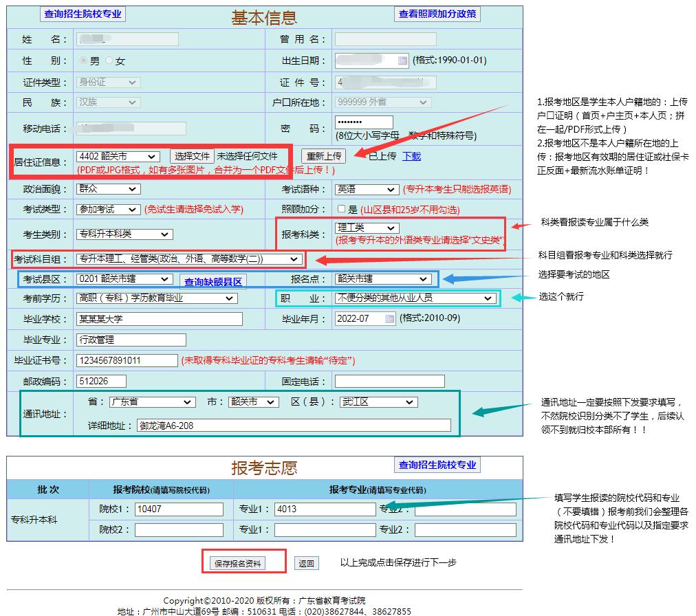Screen dimensions: 696x616
Task: Click the 批次 column header
Action: click(x=48, y=489)
